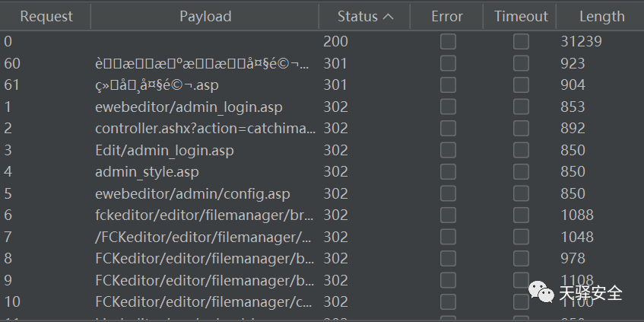Toggle Timeout checkbox for request 0
This screenshot has height=322, width=644.
(x=521, y=42)
